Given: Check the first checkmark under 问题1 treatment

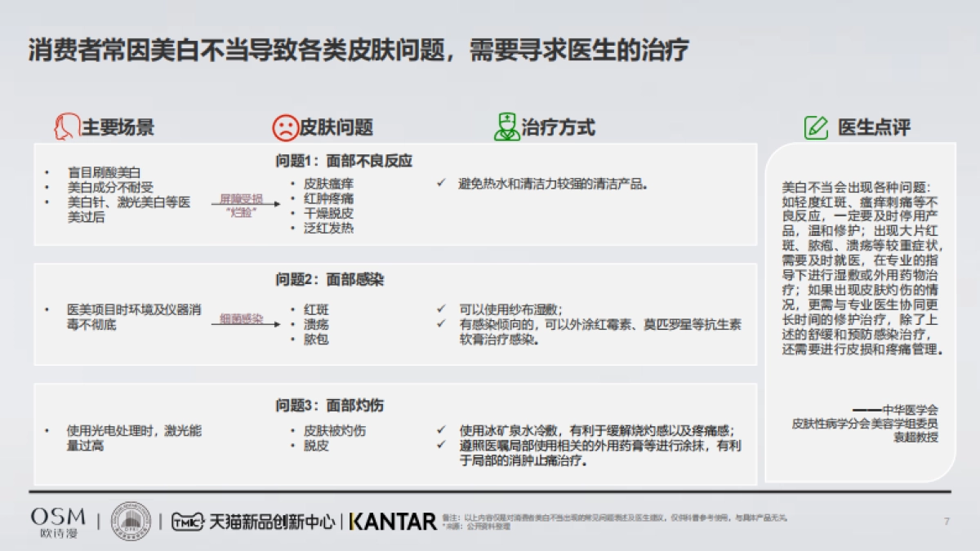Looking at the screenshot, I should coord(442,184).
